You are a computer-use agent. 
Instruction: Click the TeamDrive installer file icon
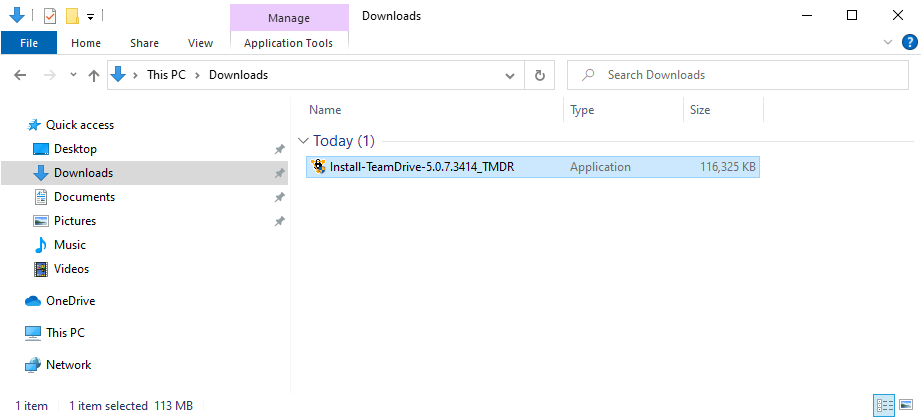point(319,167)
